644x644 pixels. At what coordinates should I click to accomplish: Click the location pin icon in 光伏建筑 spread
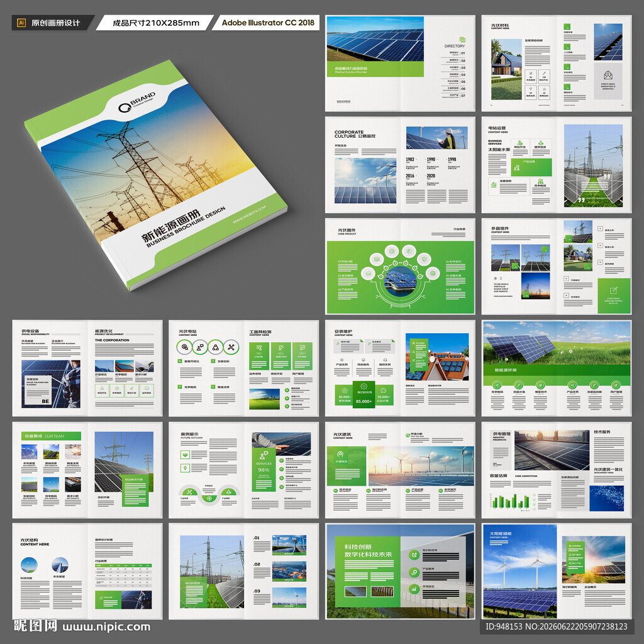tap(340, 454)
